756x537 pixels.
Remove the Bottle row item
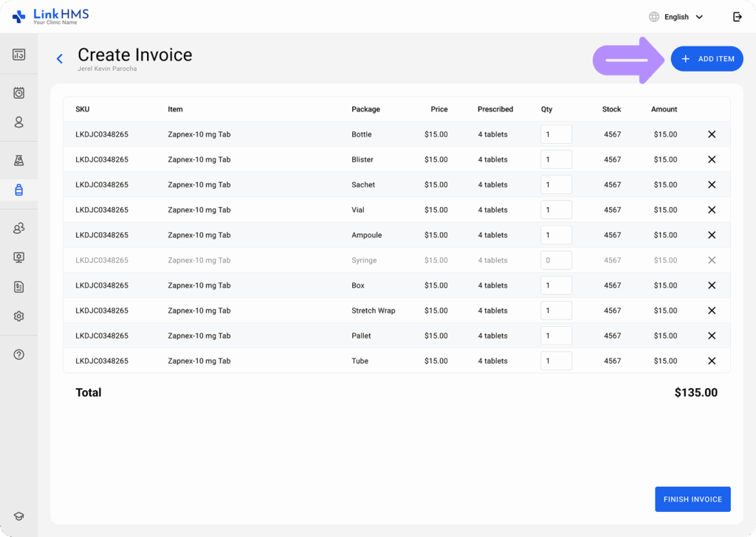click(712, 134)
